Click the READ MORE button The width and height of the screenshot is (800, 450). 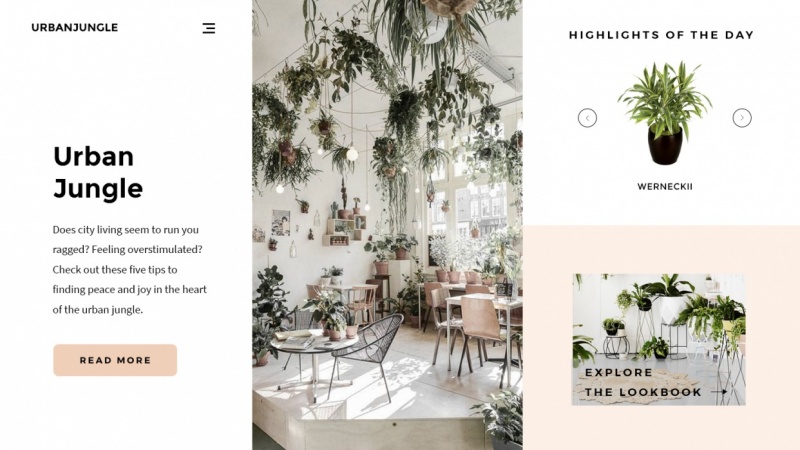[115, 360]
